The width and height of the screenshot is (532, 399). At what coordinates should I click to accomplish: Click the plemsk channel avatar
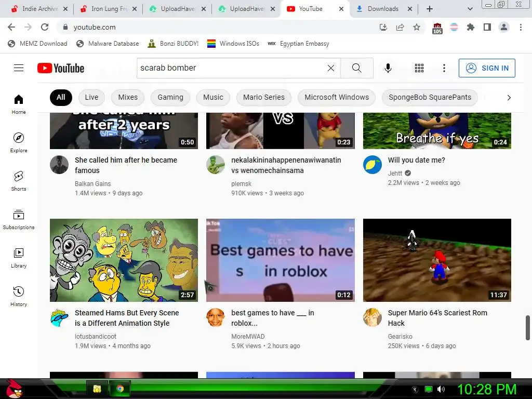[216, 165]
